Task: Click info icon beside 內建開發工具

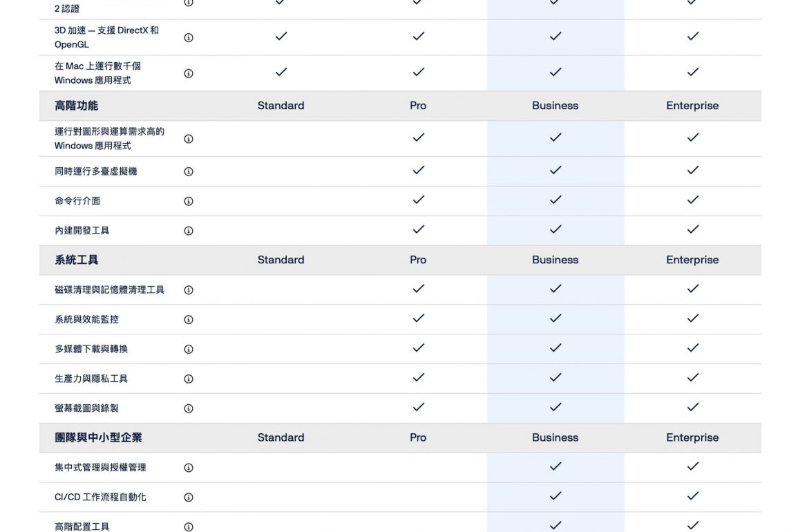Action: coord(189,231)
